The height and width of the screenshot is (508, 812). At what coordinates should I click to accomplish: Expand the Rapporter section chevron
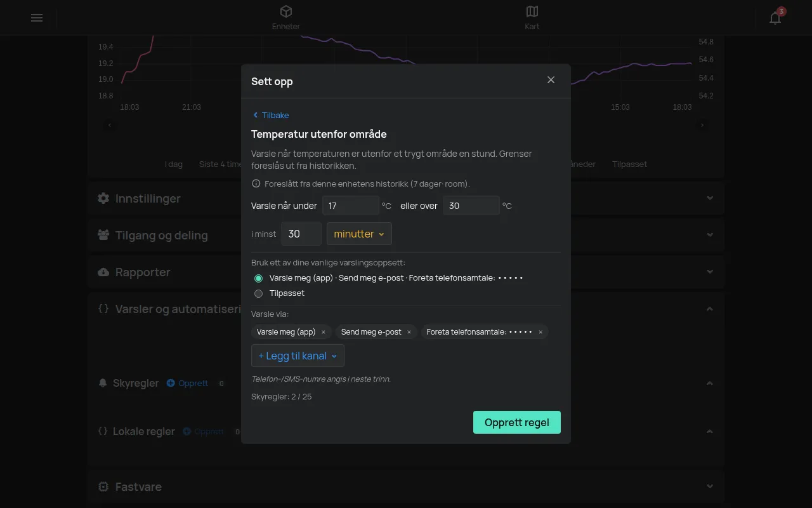pos(710,272)
